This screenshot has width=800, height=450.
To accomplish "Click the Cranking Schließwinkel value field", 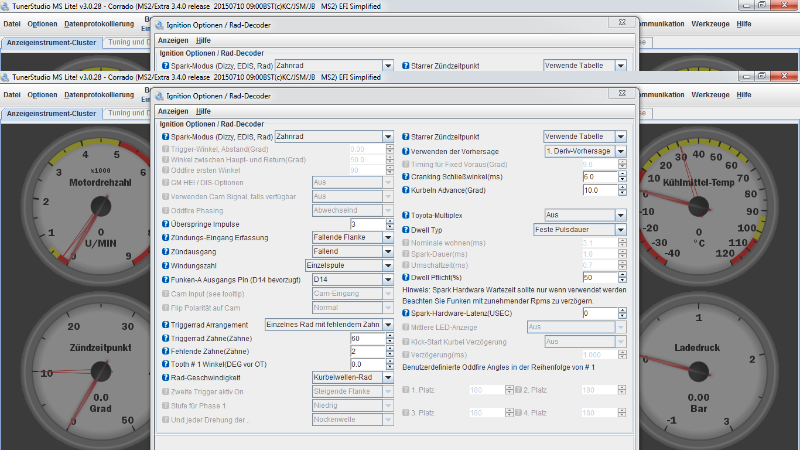I will click(x=598, y=176).
